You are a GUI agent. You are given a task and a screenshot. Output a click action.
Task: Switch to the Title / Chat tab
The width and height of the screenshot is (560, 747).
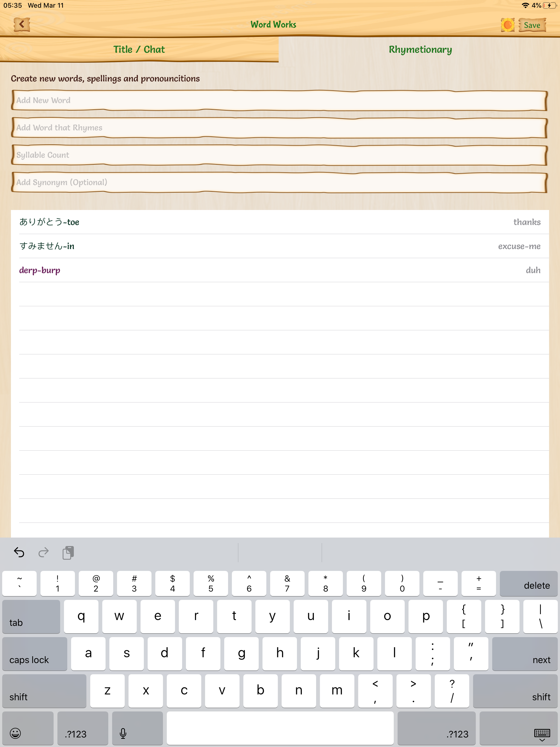pos(139,49)
